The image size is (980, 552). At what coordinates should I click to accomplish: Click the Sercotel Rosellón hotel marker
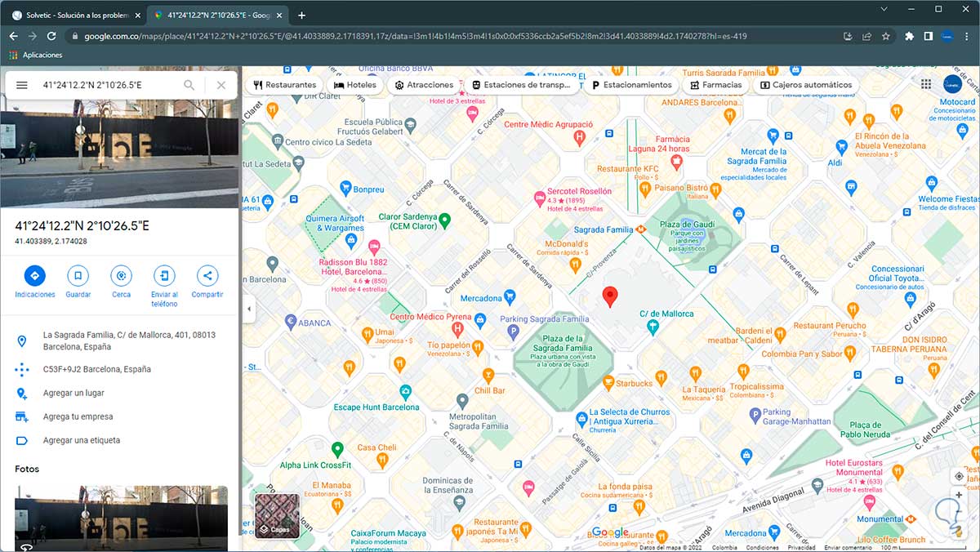click(539, 197)
